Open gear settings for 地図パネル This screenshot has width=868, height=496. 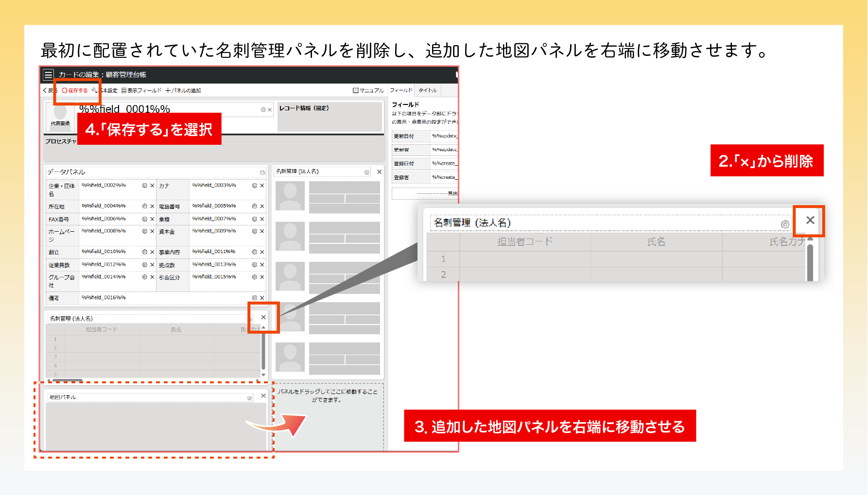click(x=249, y=398)
